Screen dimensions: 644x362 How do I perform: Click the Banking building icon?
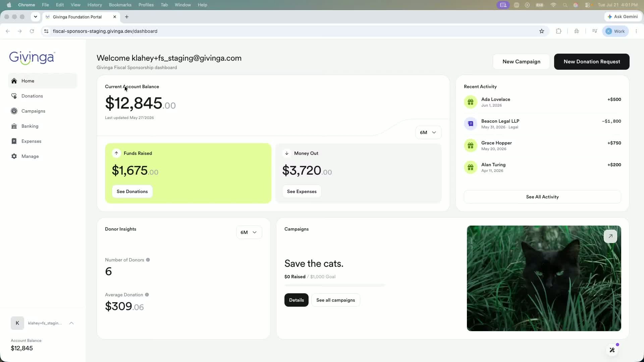pos(14,126)
